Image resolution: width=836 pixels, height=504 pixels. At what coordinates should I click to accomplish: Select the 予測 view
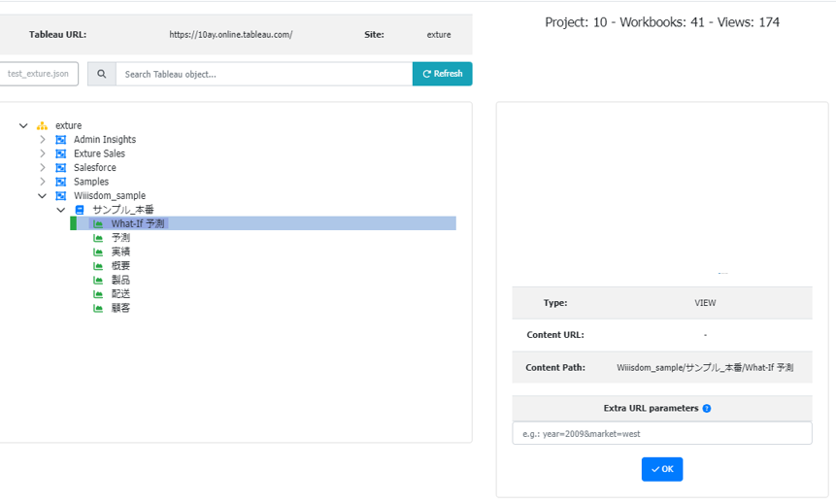click(x=120, y=238)
